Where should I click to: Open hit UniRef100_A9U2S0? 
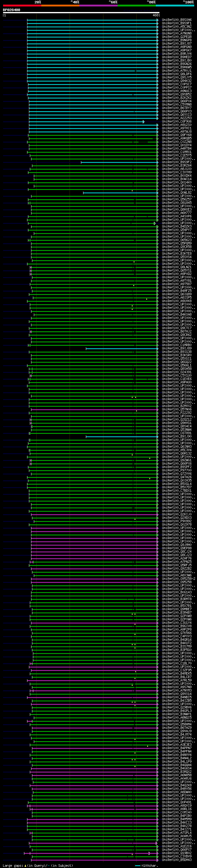177,125
